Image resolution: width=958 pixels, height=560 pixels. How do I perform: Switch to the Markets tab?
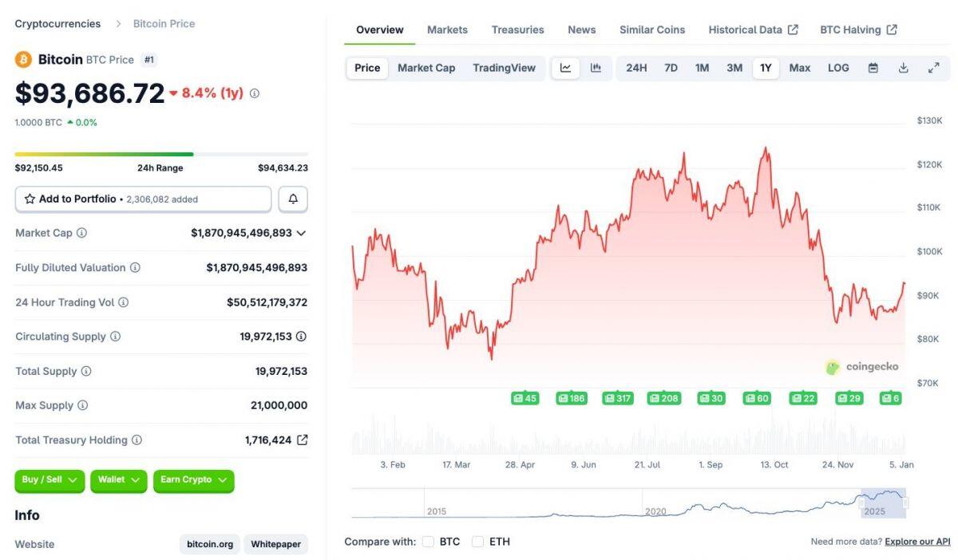pyautogui.click(x=447, y=29)
